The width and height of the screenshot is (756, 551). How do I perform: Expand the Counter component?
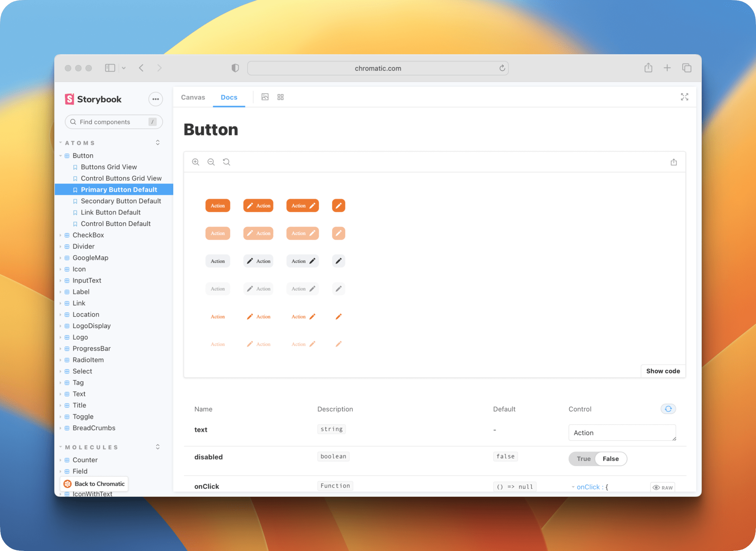coord(61,460)
